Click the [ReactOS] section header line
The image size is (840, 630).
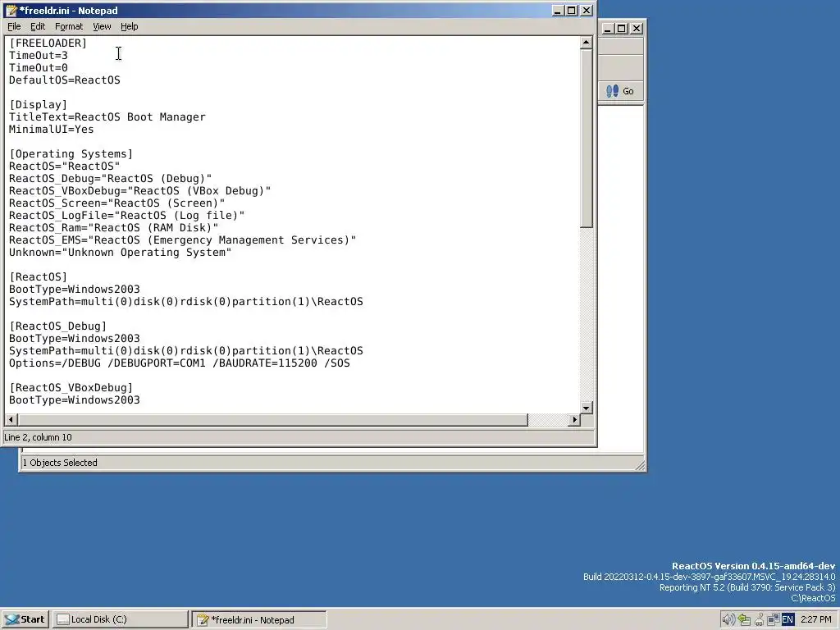pyautogui.click(x=38, y=277)
